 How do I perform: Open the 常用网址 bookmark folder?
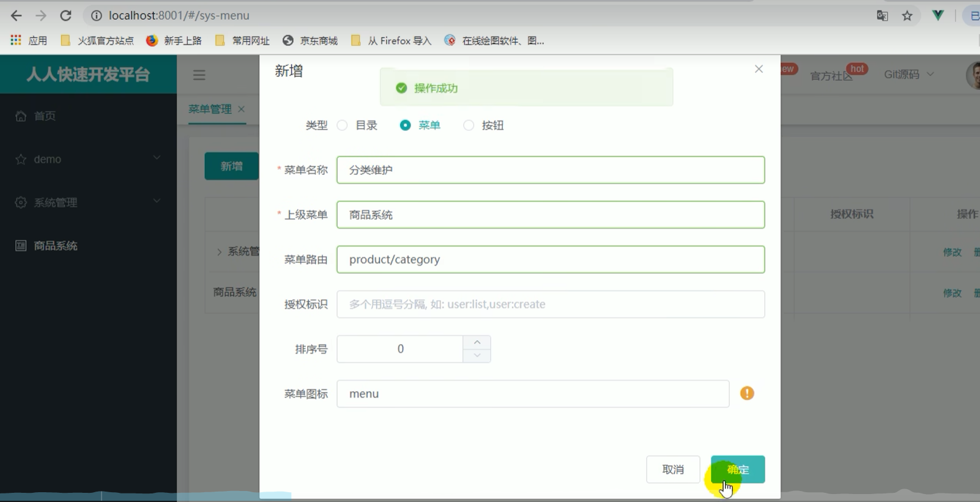(x=242, y=40)
